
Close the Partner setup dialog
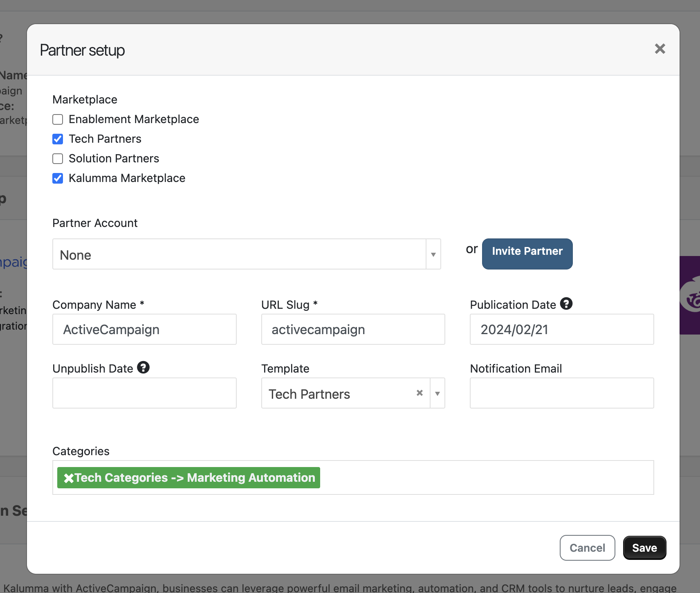(x=660, y=49)
